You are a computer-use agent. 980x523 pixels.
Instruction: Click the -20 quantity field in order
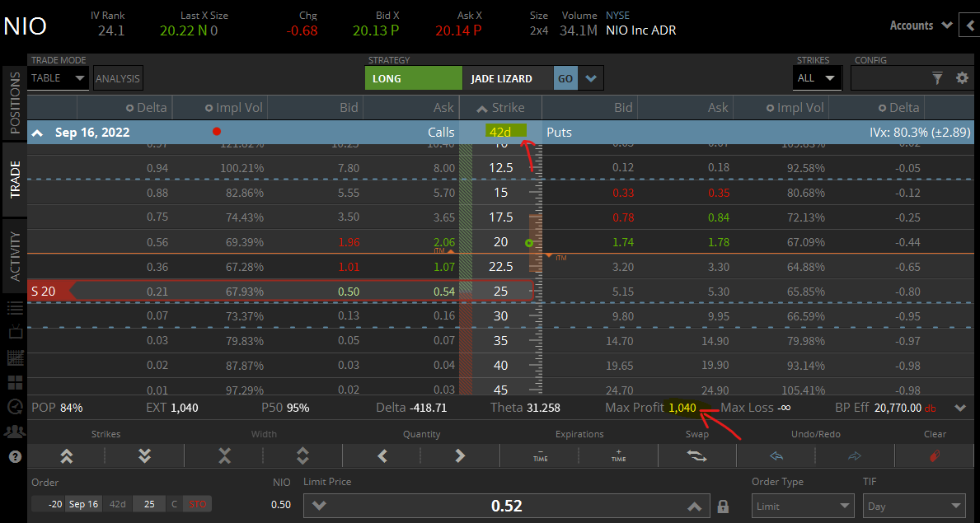[x=48, y=503]
